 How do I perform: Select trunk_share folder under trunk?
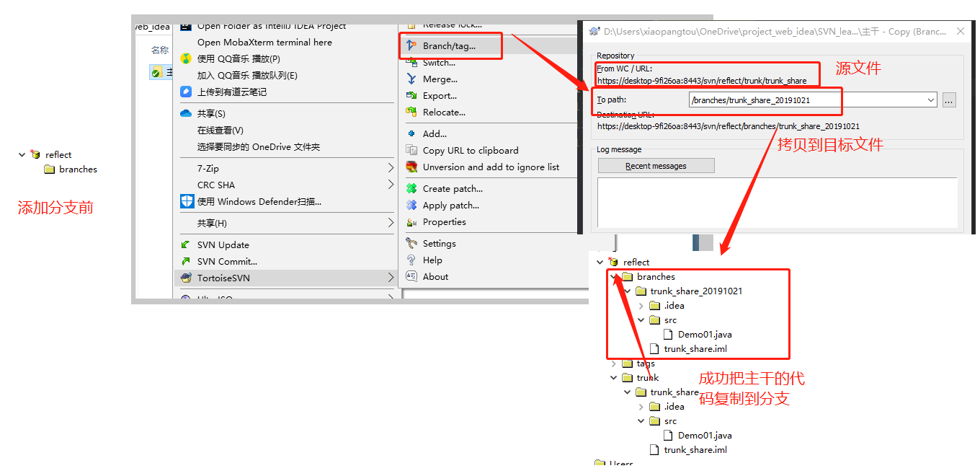coord(674,392)
